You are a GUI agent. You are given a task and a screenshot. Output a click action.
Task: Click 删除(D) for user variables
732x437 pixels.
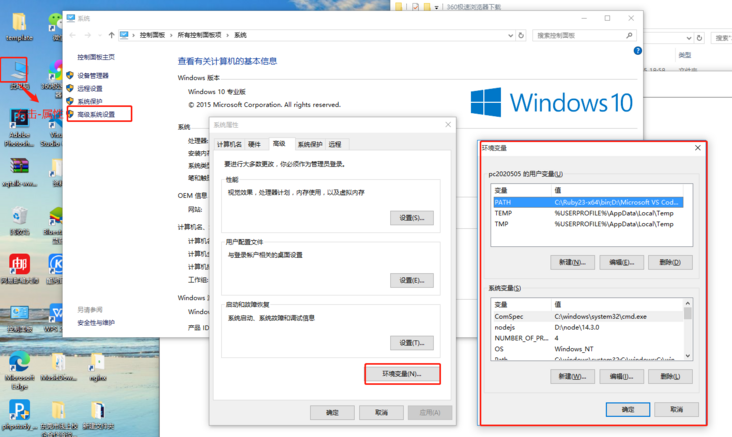pos(670,262)
